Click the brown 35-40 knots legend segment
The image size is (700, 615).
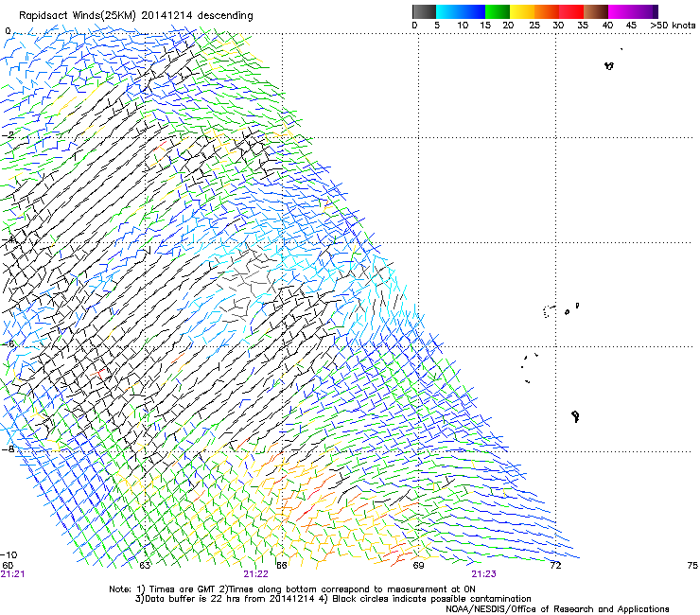596,11
